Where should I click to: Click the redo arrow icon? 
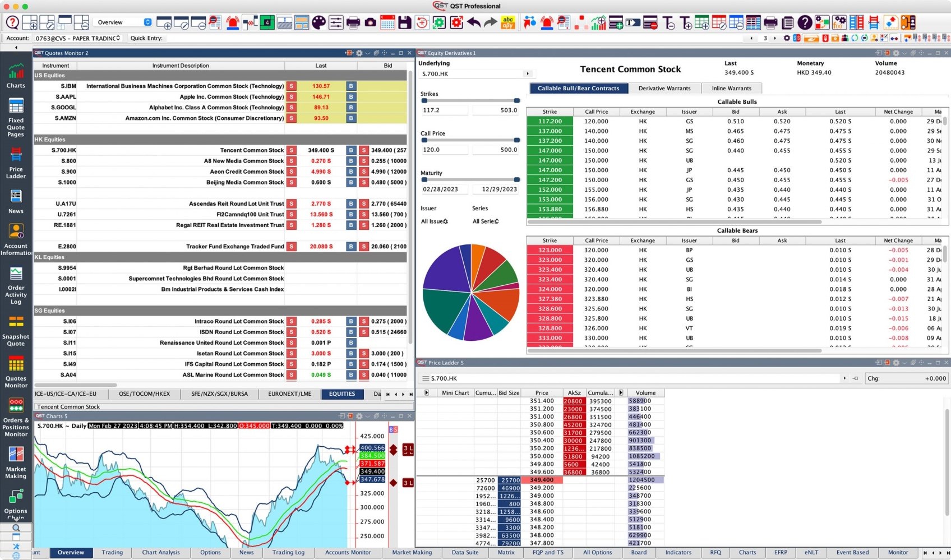click(491, 22)
